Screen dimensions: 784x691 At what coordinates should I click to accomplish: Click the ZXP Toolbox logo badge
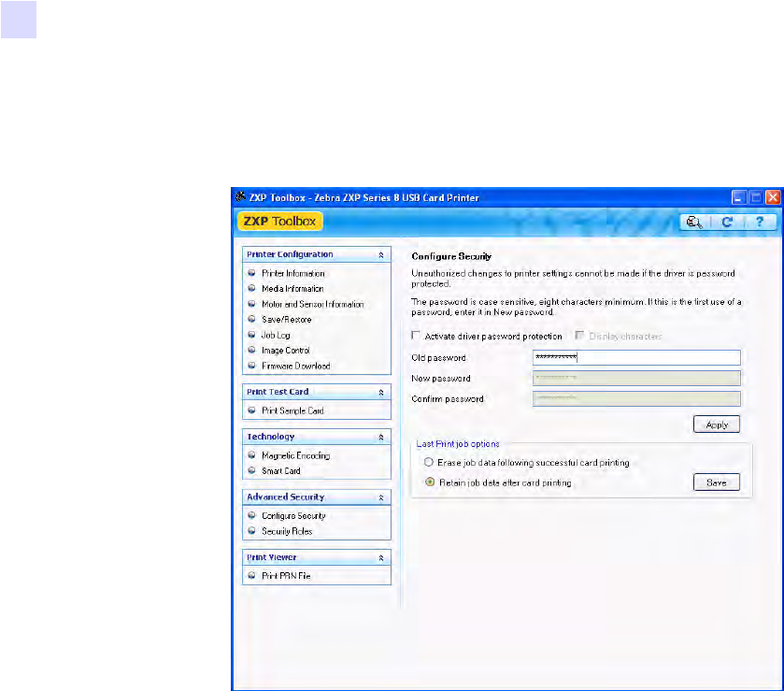[280, 222]
